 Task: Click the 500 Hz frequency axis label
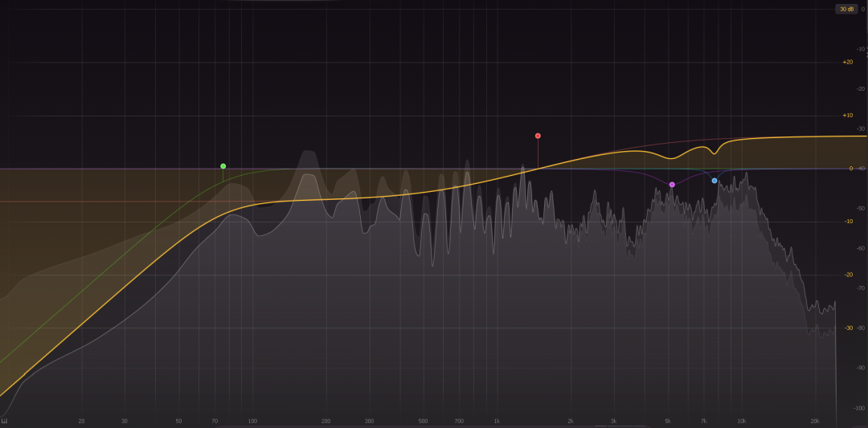(423, 422)
